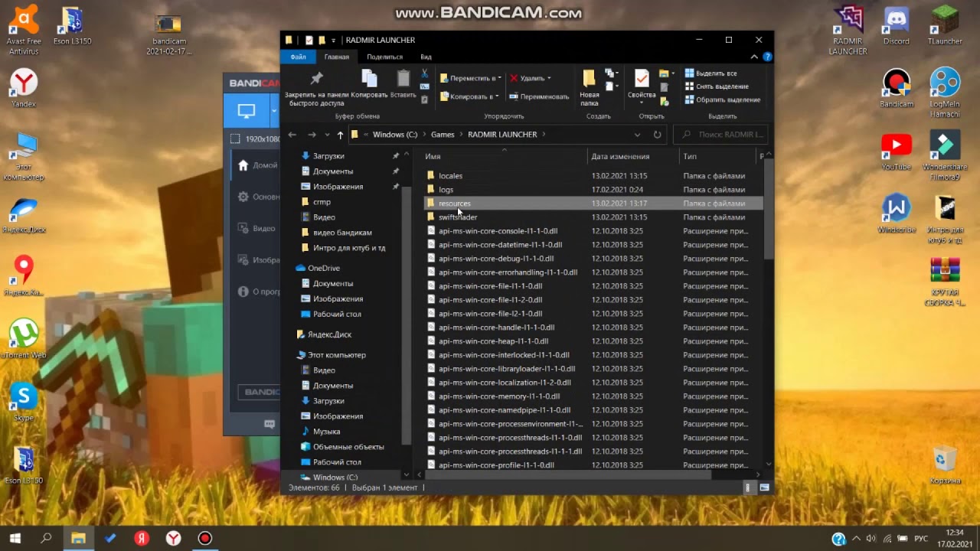This screenshot has width=980, height=551.
Task: Open Свойства properties icon
Action: tap(642, 85)
